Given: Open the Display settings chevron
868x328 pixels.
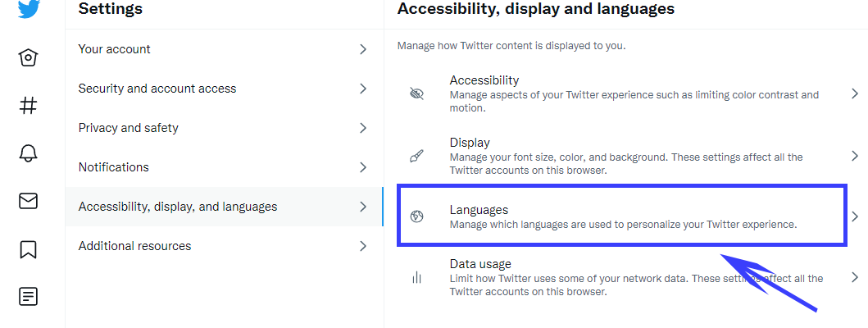Looking at the screenshot, I should [854, 156].
